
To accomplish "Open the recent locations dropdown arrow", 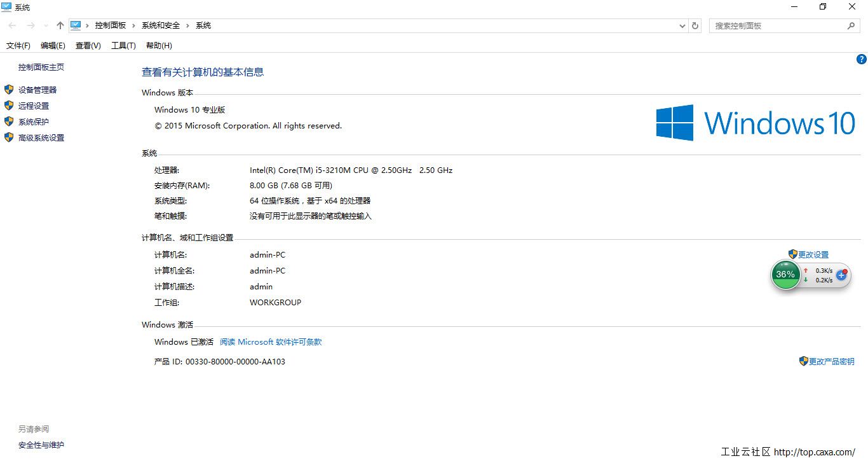I will (46, 25).
